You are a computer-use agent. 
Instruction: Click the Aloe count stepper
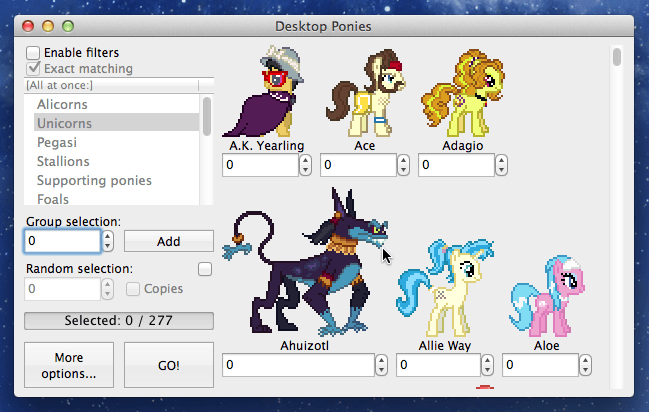click(x=585, y=365)
